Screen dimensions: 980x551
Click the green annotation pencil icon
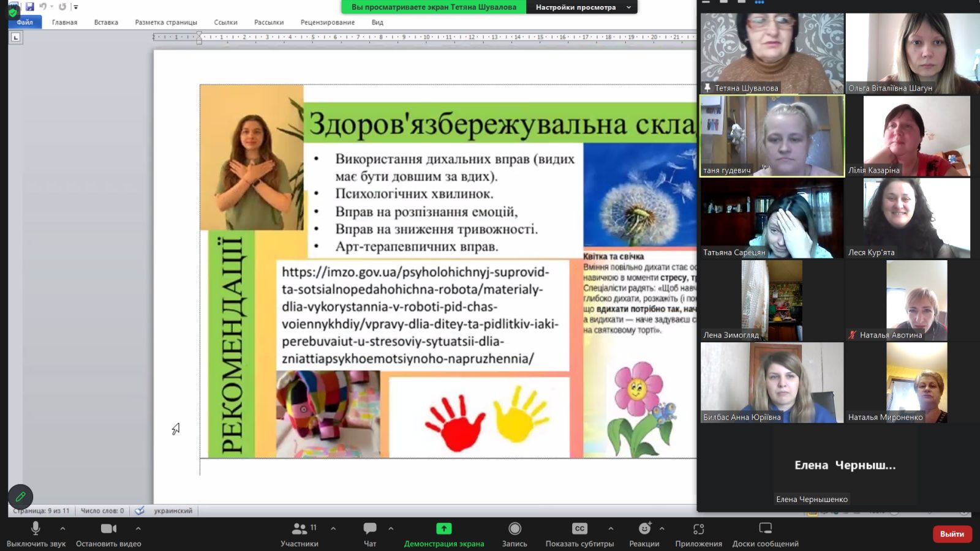pyautogui.click(x=20, y=497)
